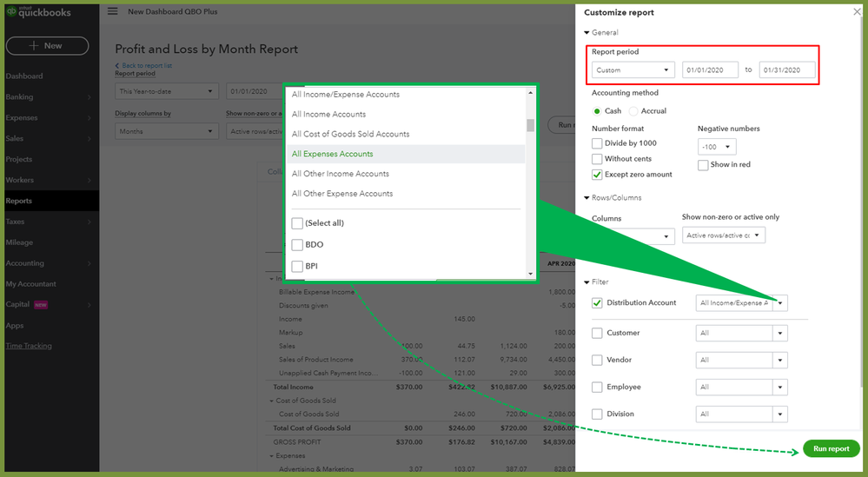Uncheck Except zero amount
Image resolution: width=868 pixels, height=477 pixels.
(x=597, y=175)
